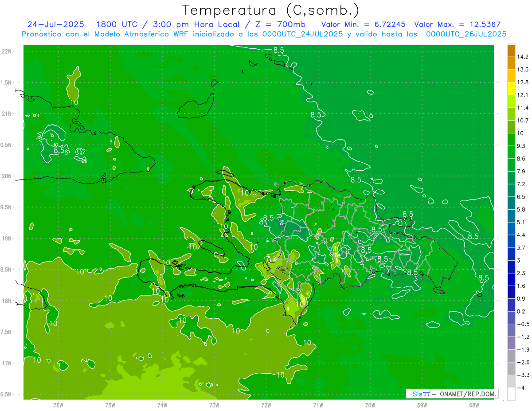This screenshot has height=411, width=532.
Task: Pick gray swatch between -3.3 and -2.6
Action: (x=511, y=368)
